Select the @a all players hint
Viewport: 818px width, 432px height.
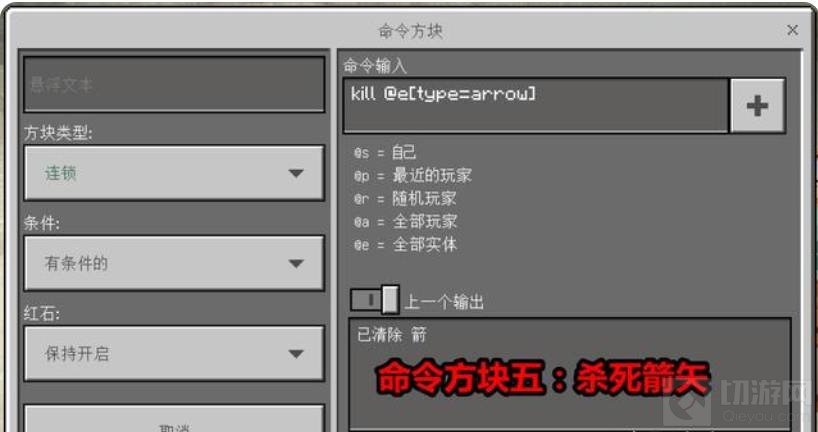(405, 221)
